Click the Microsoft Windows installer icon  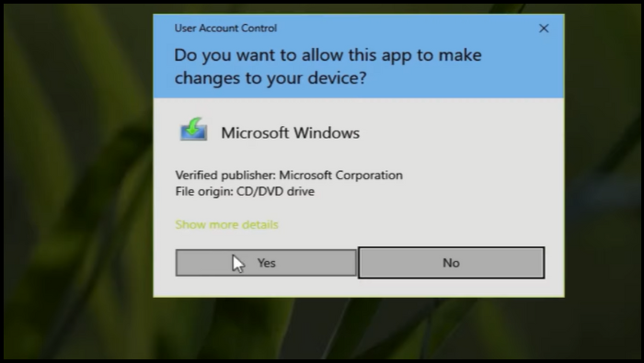coord(193,130)
